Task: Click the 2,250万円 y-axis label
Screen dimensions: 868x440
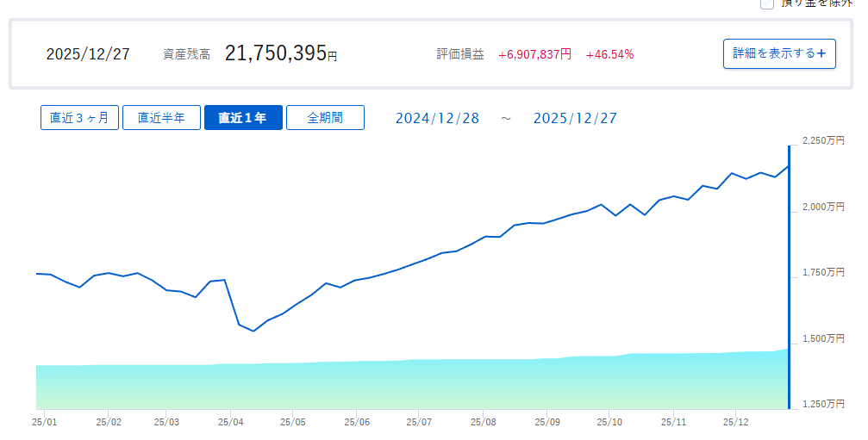Action: point(823,140)
